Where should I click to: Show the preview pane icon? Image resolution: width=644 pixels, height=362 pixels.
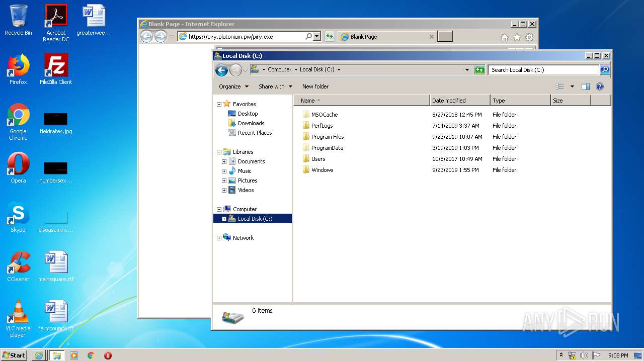click(x=586, y=86)
